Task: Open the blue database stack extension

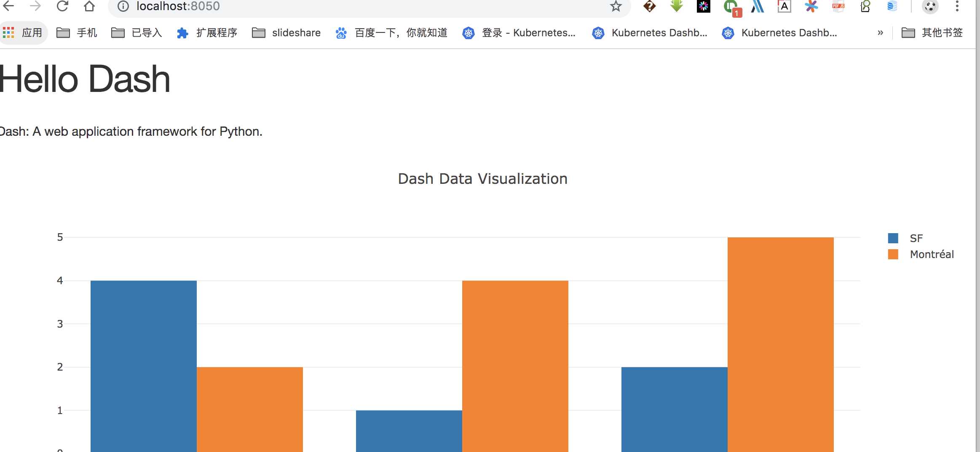Action: point(892,6)
